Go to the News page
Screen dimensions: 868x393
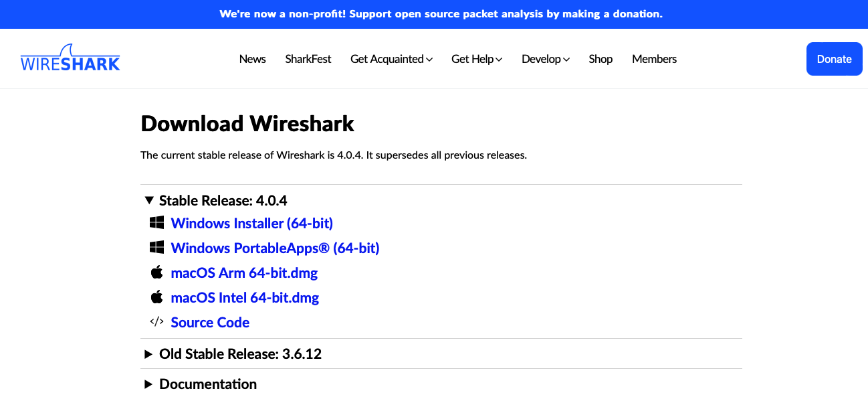[252, 59]
